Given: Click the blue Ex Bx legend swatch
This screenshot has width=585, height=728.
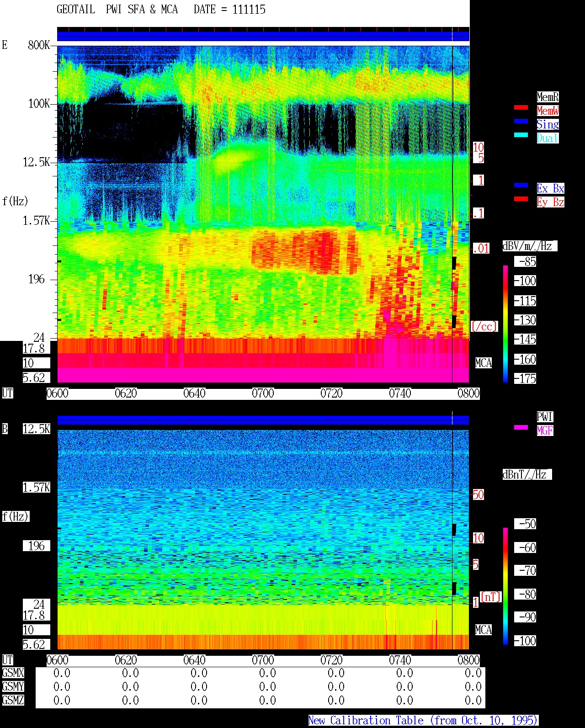Looking at the screenshot, I should (x=521, y=186).
